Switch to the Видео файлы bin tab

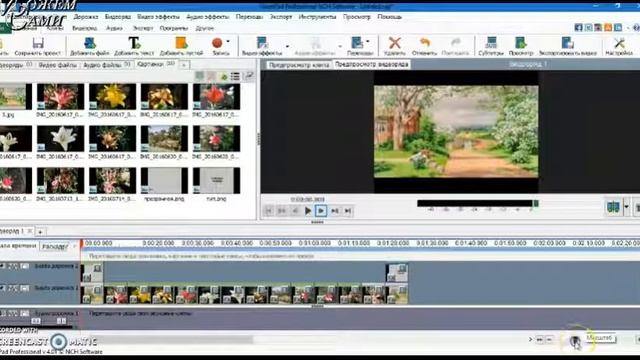click(x=57, y=65)
